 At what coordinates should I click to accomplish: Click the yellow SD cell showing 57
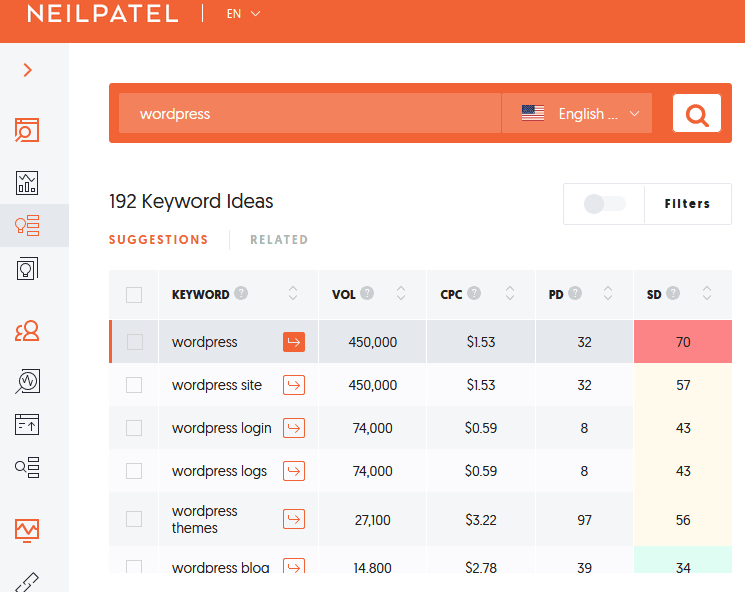[x=683, y=385]
